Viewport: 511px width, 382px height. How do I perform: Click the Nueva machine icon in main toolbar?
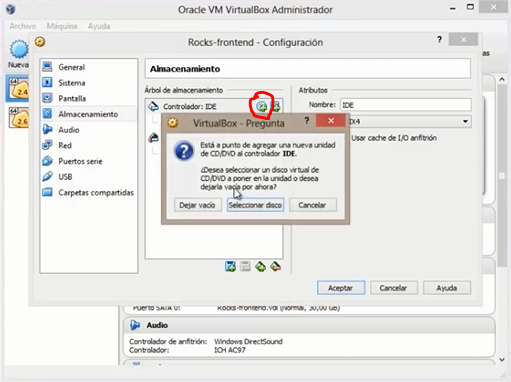tap(18, 53)
